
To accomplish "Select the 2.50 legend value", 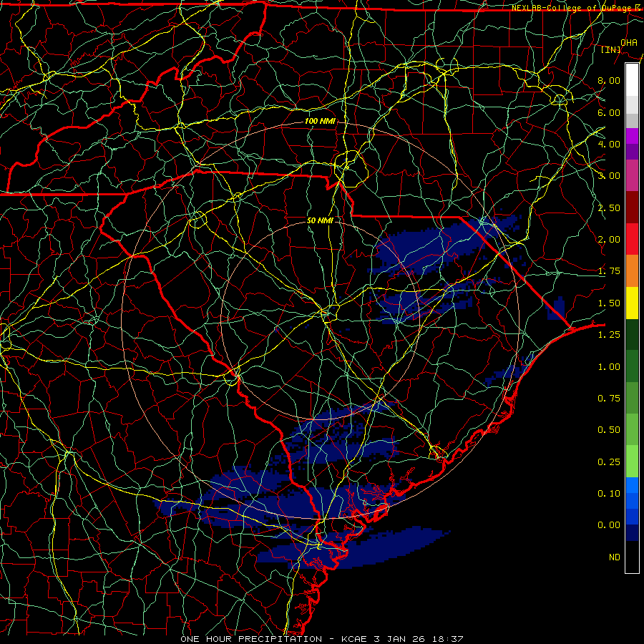I will pos(609,208).
